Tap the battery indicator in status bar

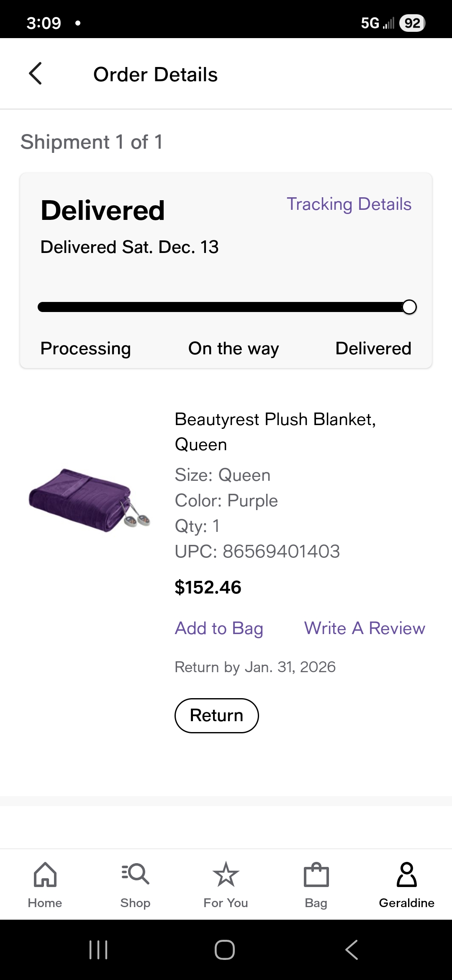[412, 23]
